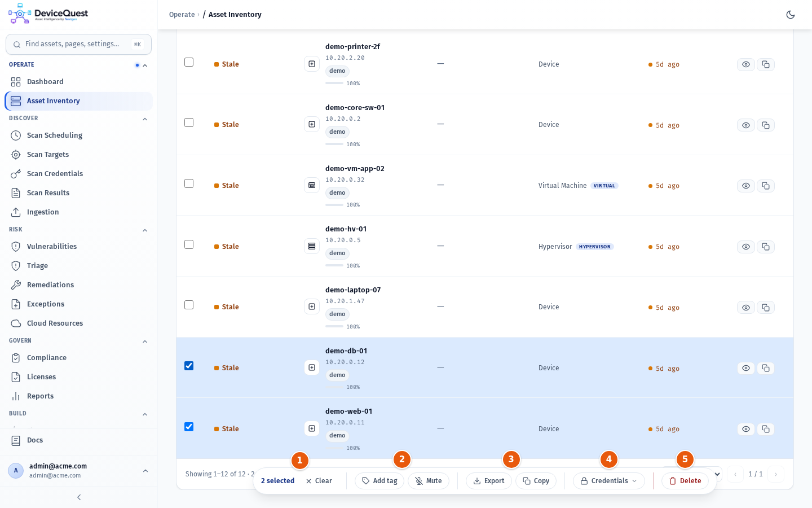Open Triage in sidebar
Screen dimensions: 812x508
[x=78, y=266]
